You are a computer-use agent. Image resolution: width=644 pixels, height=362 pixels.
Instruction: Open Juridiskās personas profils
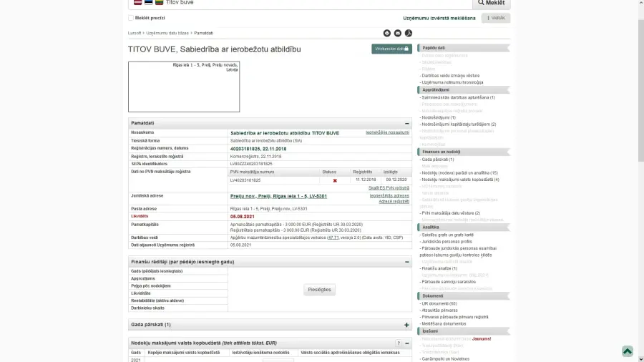(447, 242)
